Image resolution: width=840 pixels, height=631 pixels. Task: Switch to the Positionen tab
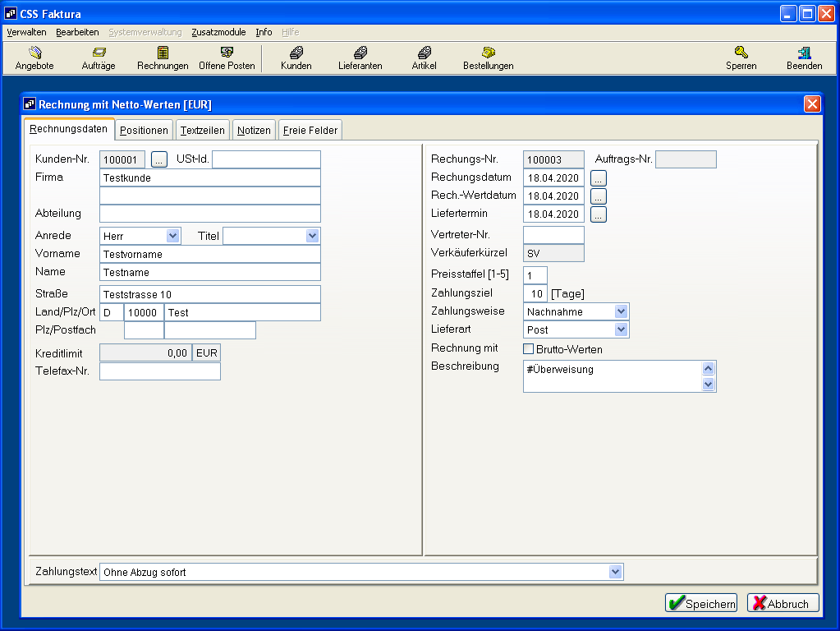(144, 131)
